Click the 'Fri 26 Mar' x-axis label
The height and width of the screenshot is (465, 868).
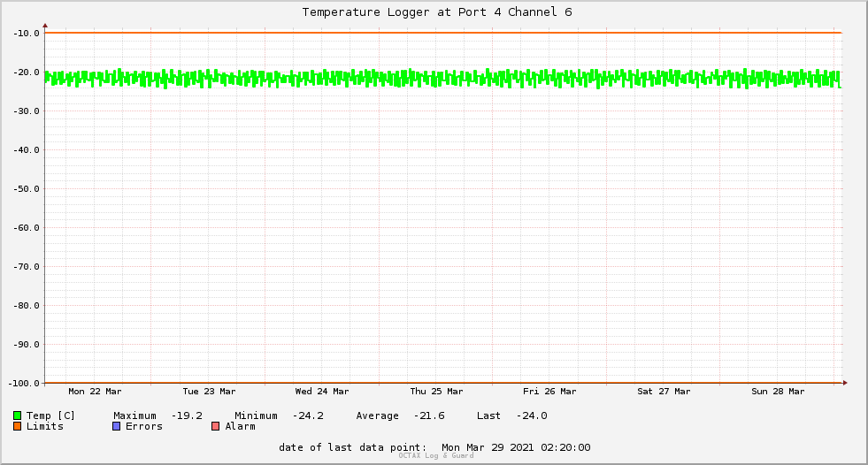(x=549, y=392)
